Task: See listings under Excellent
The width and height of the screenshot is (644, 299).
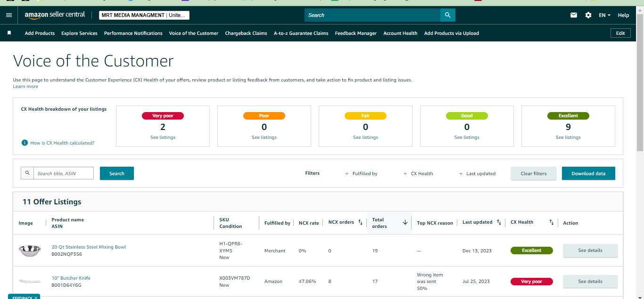Action: tap(568, 137)
